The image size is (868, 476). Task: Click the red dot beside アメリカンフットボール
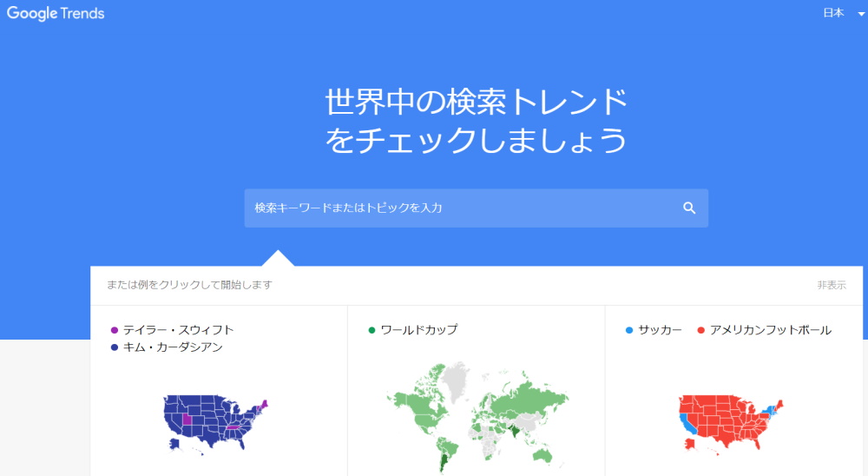(x=700, y=330)
